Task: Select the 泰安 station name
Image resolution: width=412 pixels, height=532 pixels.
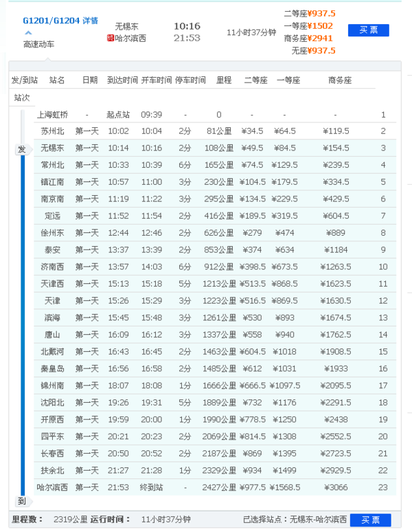Action: point(52,250)
